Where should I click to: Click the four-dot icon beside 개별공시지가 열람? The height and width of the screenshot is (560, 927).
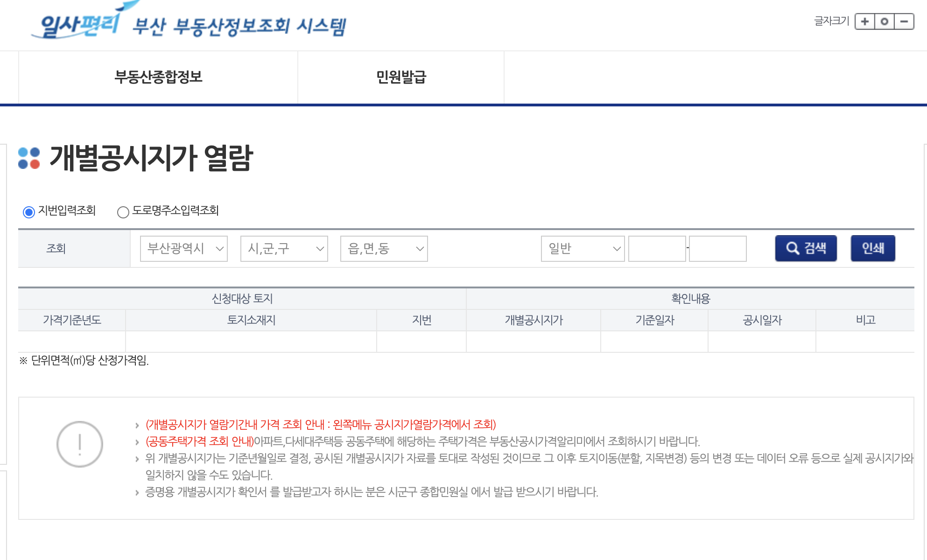point(29,158)
